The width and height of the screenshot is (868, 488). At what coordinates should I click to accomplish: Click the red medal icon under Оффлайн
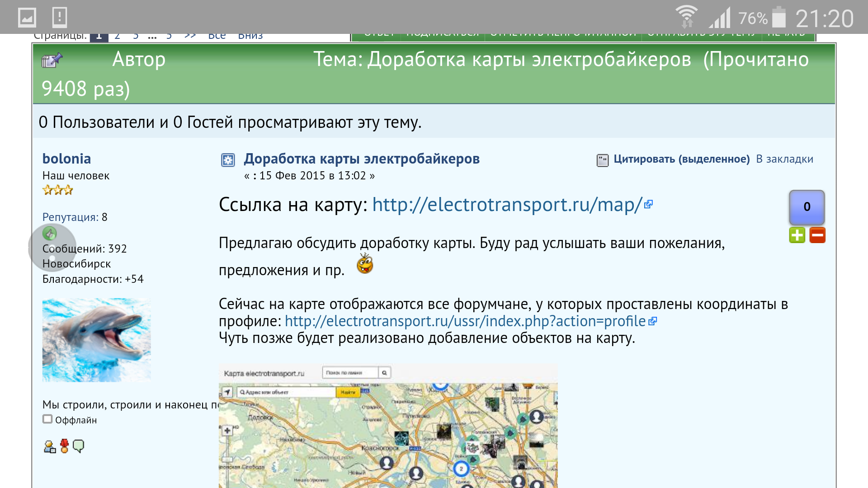(64, 446)
